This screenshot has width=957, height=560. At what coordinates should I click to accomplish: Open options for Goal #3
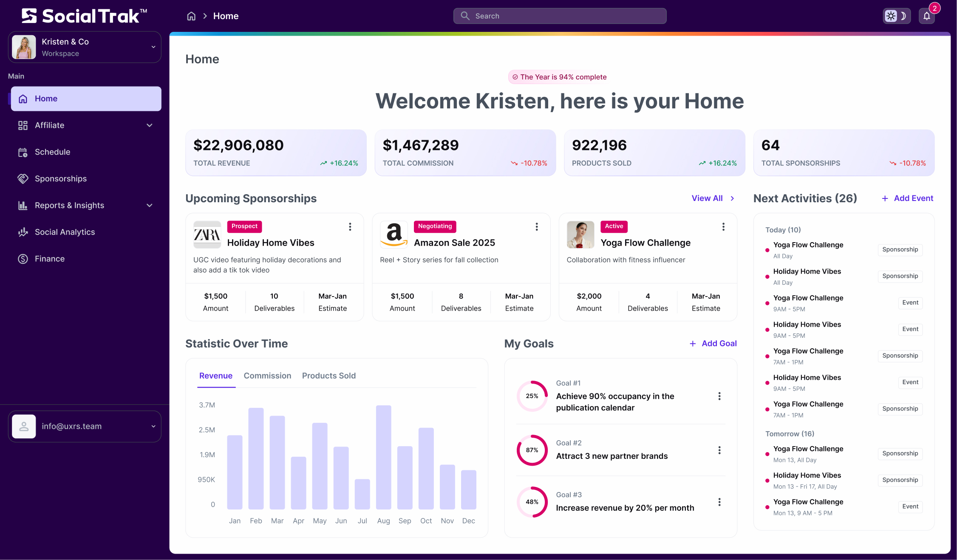click(x=719, y=502)
